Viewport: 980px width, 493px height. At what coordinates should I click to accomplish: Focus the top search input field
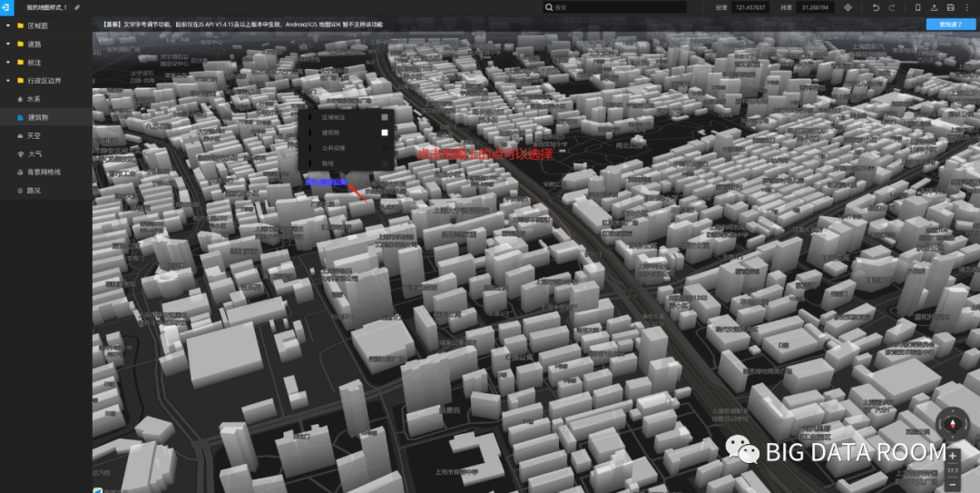coord(614,7)
